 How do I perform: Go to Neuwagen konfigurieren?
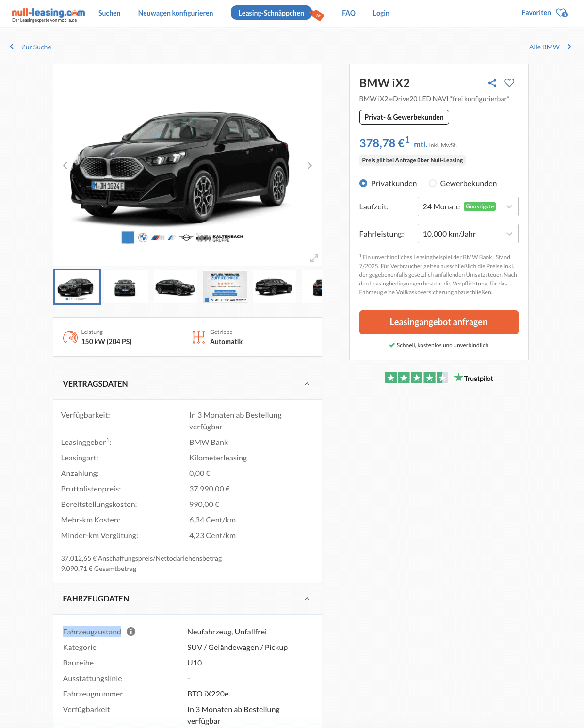[176, 13]
